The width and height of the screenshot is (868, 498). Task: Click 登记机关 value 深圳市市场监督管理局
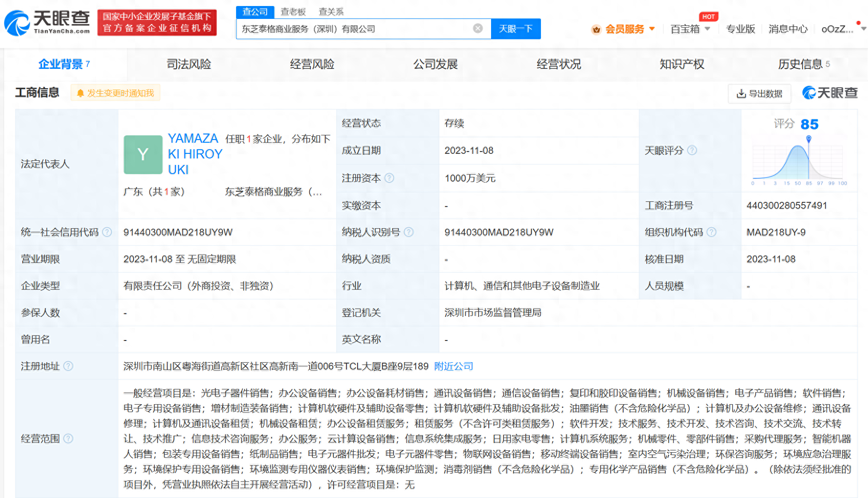(x=492, y=313)
